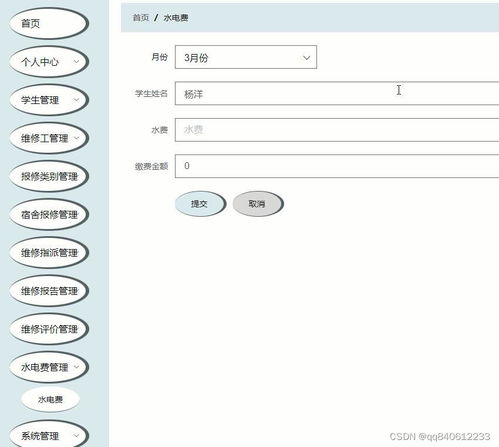
Task: Select 维修报告管理 in sidebar
Action: click(x=49, y=291)
